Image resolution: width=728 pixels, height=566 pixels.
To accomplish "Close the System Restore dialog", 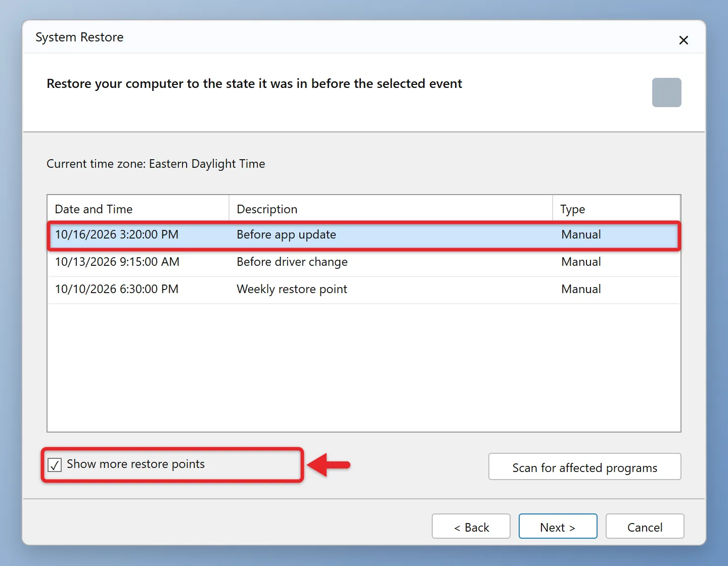I will 684,40.
